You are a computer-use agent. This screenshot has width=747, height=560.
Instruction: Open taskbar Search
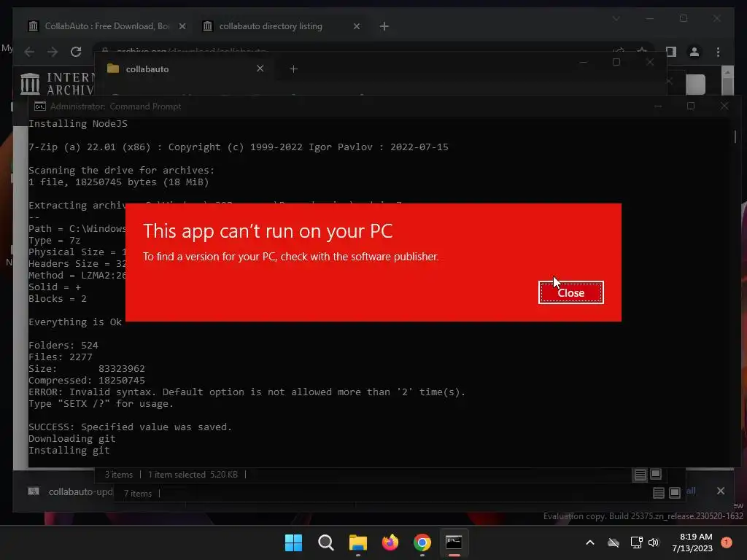pyautogui.click(x=326, y=542)
